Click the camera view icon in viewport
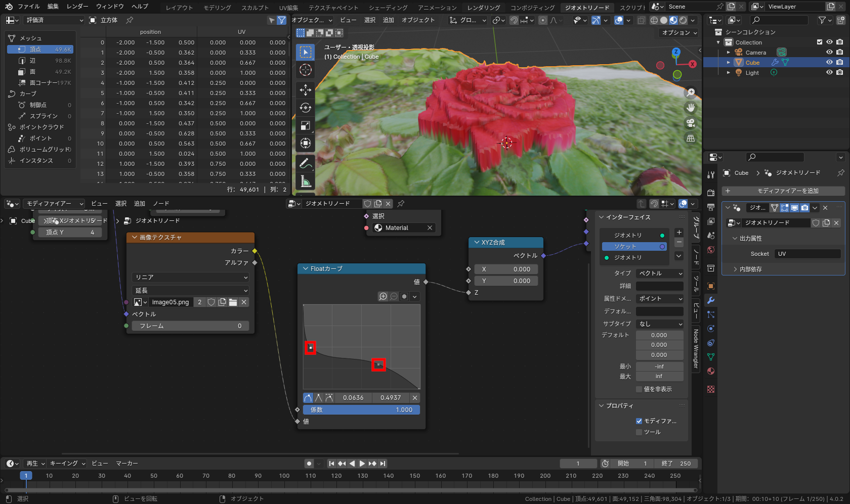 [690, 123]
